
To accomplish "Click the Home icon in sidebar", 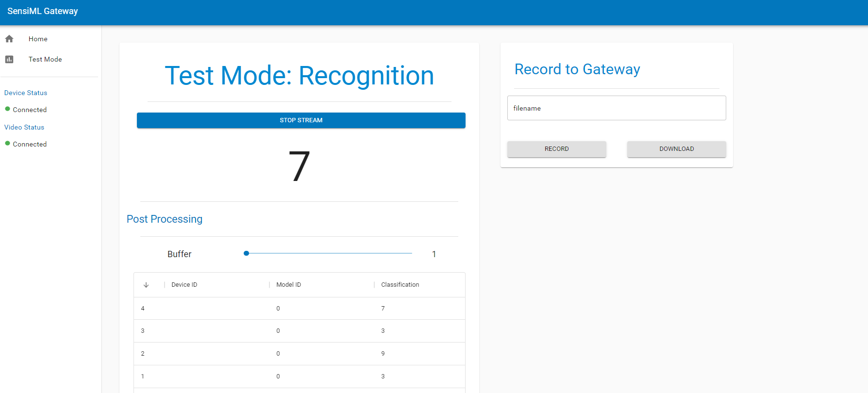I will pos(9,39).
